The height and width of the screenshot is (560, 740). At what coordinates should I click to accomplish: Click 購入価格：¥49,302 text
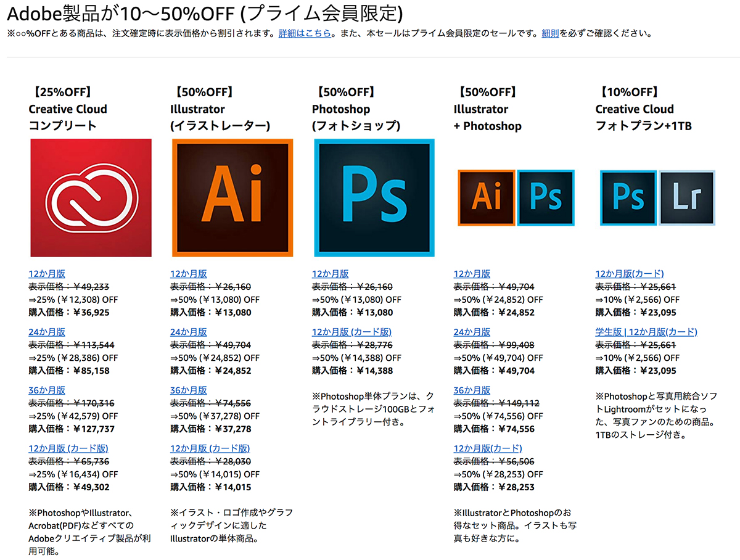click(x=69, y=487)
